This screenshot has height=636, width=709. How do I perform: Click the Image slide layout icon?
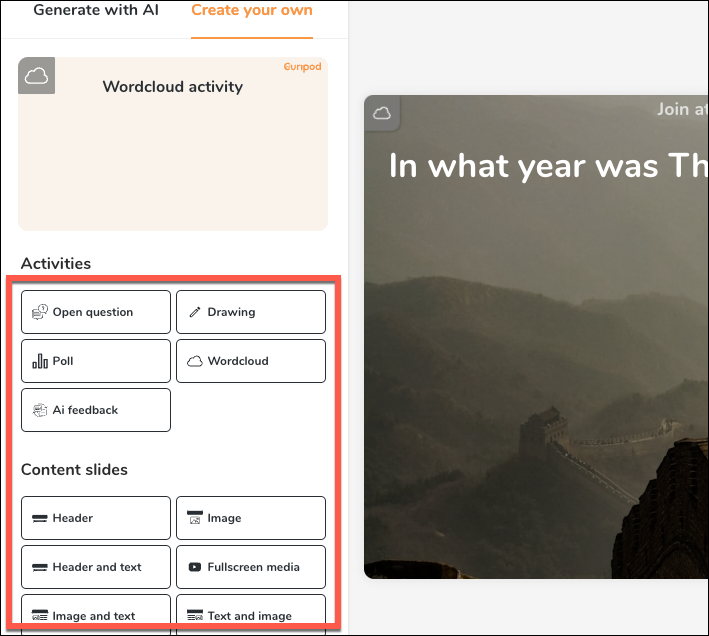click(x=195, y=518)
